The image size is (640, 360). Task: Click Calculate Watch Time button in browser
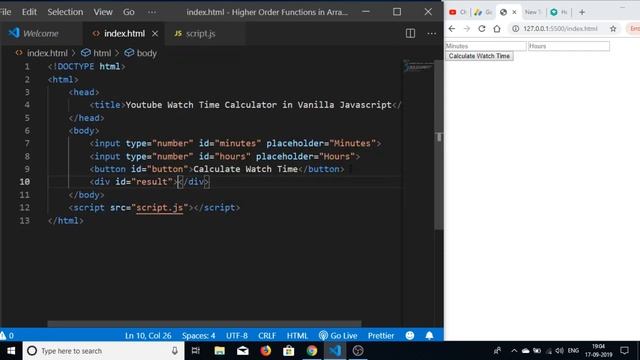click(479, 56)
